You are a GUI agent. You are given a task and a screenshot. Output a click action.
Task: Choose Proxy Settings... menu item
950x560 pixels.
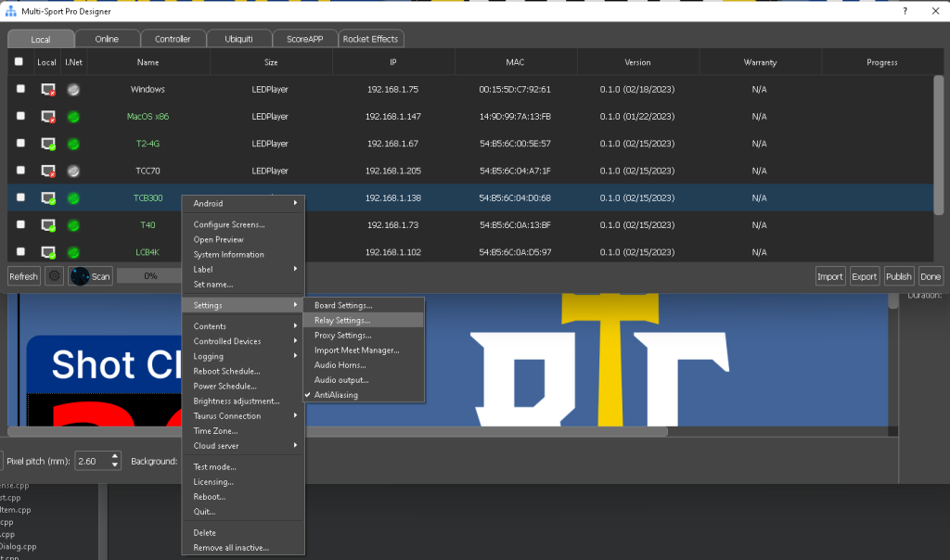click(364, 336)
